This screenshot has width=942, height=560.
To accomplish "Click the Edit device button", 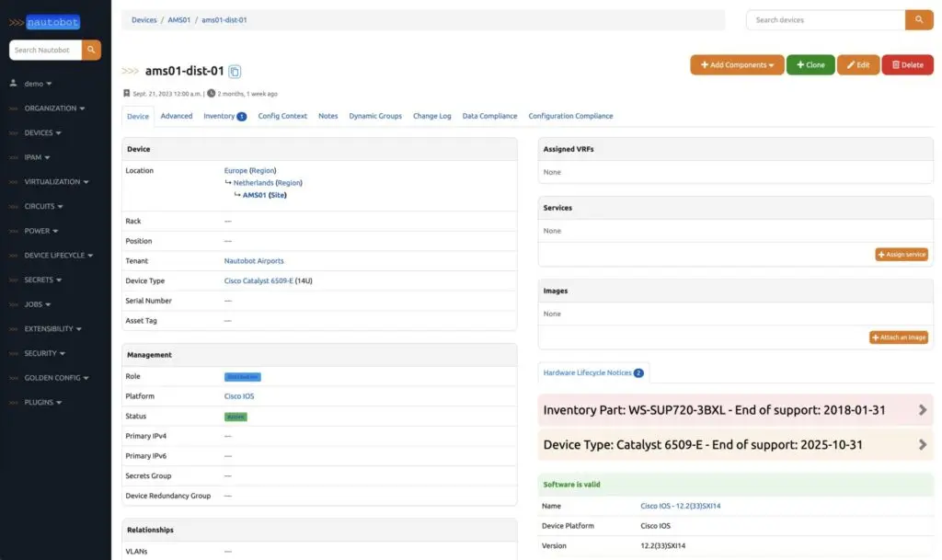I will [x=858, y=64].
